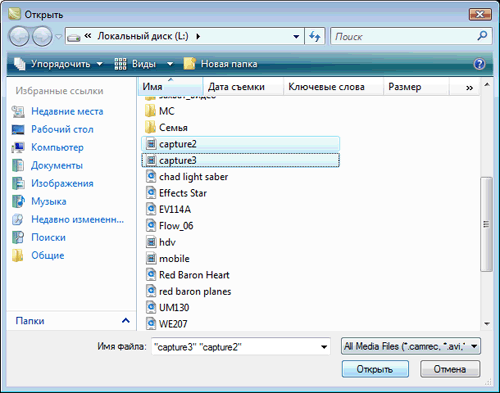500x393 pixels.
Task: Select the Flow_06 file
Action: pos(176,226)
